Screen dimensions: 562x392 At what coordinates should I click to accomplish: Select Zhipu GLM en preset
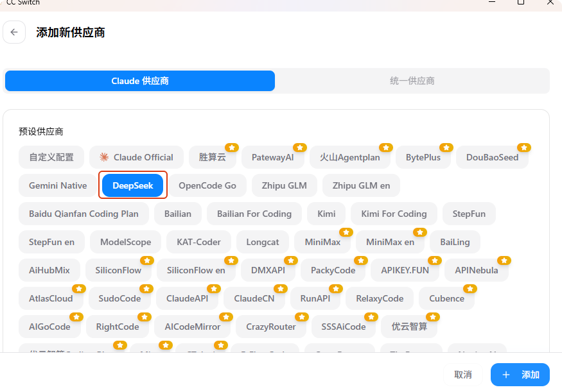(x=361, y=185)
